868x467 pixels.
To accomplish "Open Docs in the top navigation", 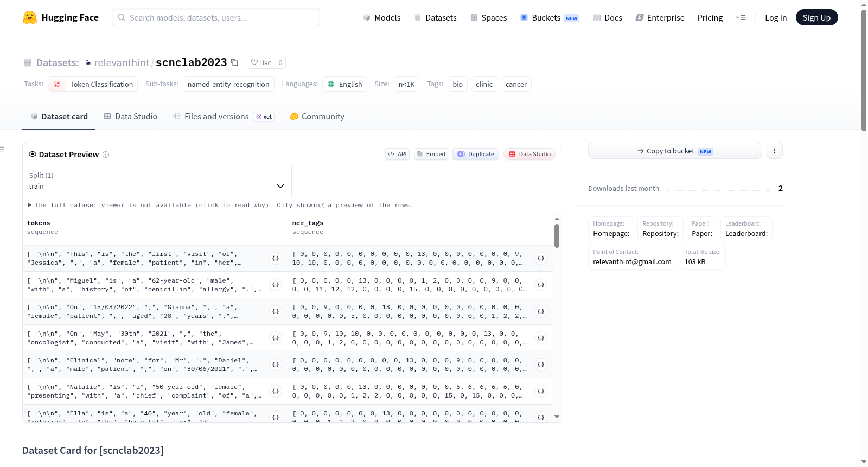I will [608, 17].
